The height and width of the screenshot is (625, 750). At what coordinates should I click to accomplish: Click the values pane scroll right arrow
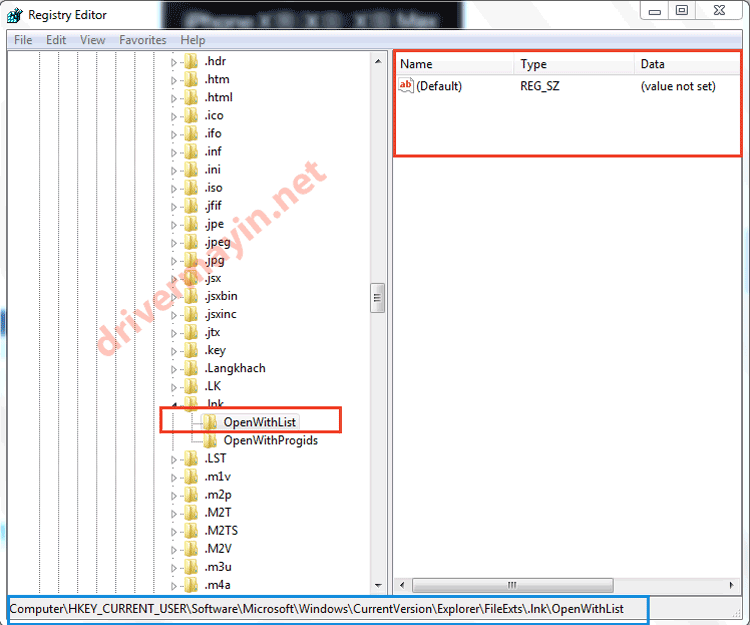[731, 585]
